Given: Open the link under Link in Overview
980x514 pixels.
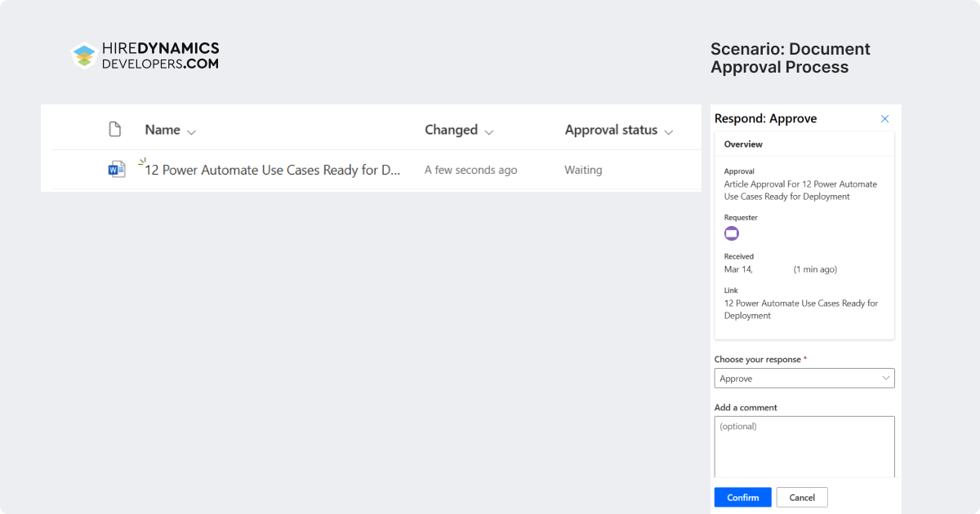Looking at the screenshot, I should pos(801,309).
